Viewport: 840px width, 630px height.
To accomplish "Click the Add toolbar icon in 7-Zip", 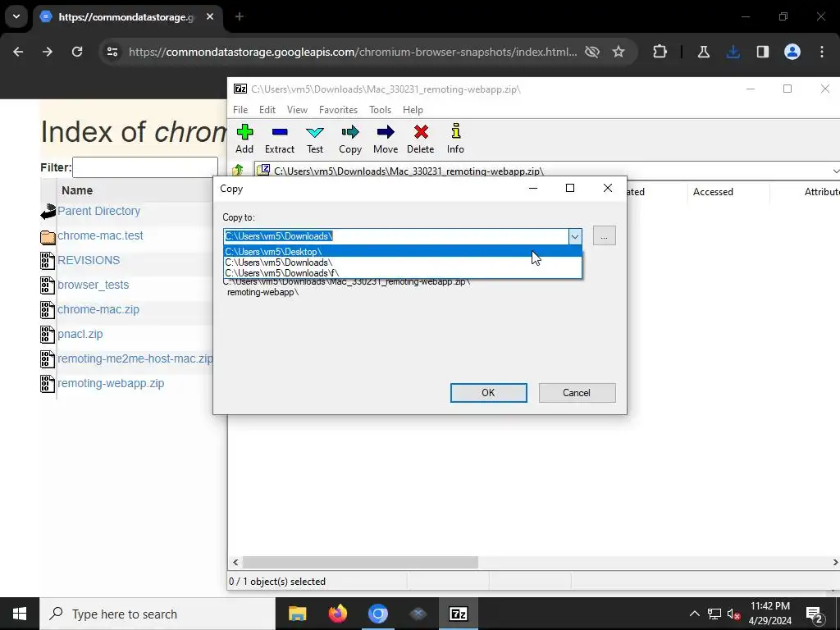I will tap(244, 139).
